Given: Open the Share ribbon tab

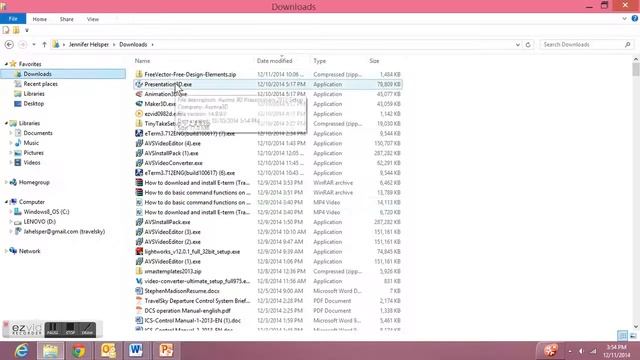Looking at the screenshot, I should (67, 19).
